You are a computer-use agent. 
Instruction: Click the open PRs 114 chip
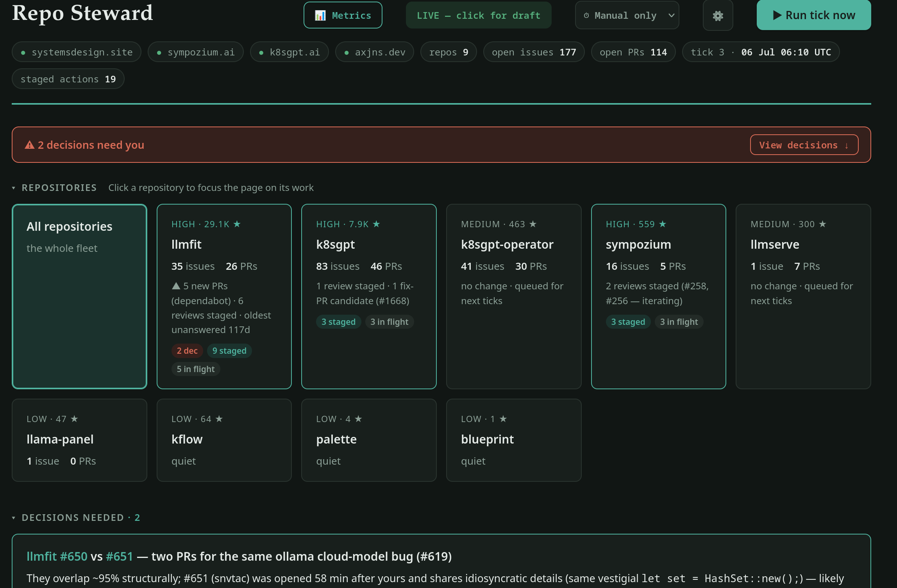pyautogui.click(x=633, y=52)
